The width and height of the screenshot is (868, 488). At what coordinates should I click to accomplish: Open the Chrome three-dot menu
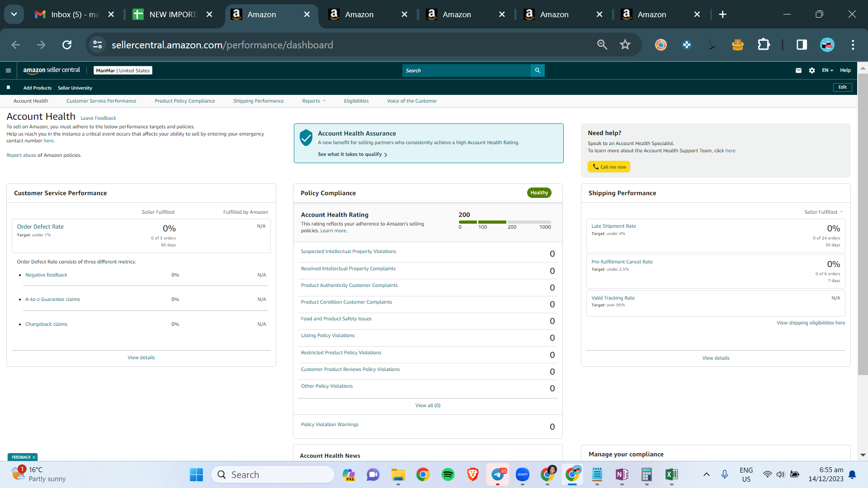(x=853, y=45)
